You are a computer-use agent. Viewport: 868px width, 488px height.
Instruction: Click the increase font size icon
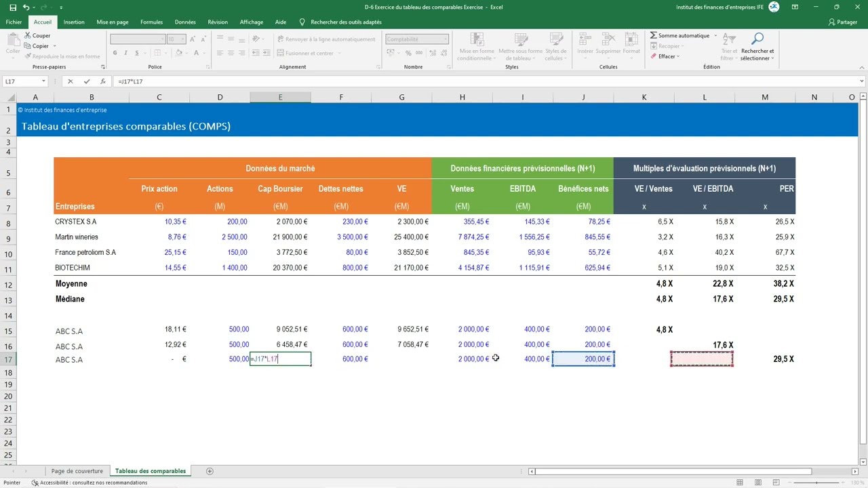tap(193, 39)
